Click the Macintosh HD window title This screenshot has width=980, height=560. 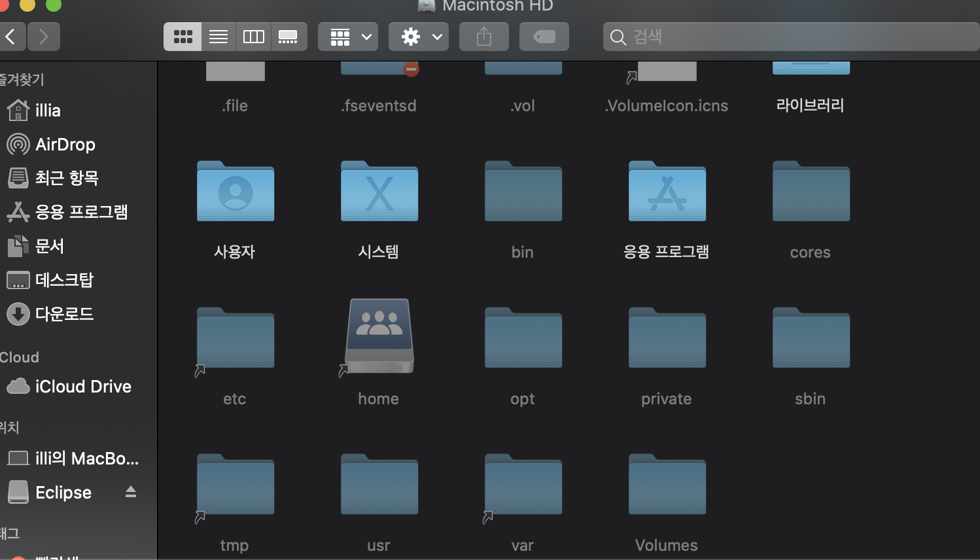[x=498, y=6]
